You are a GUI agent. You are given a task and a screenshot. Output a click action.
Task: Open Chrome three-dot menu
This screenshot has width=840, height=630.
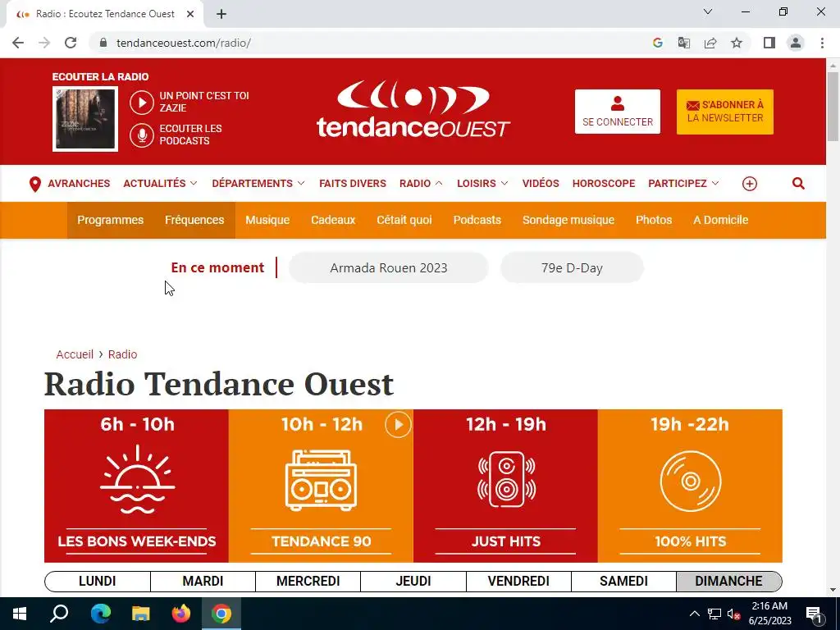(822, 43)
